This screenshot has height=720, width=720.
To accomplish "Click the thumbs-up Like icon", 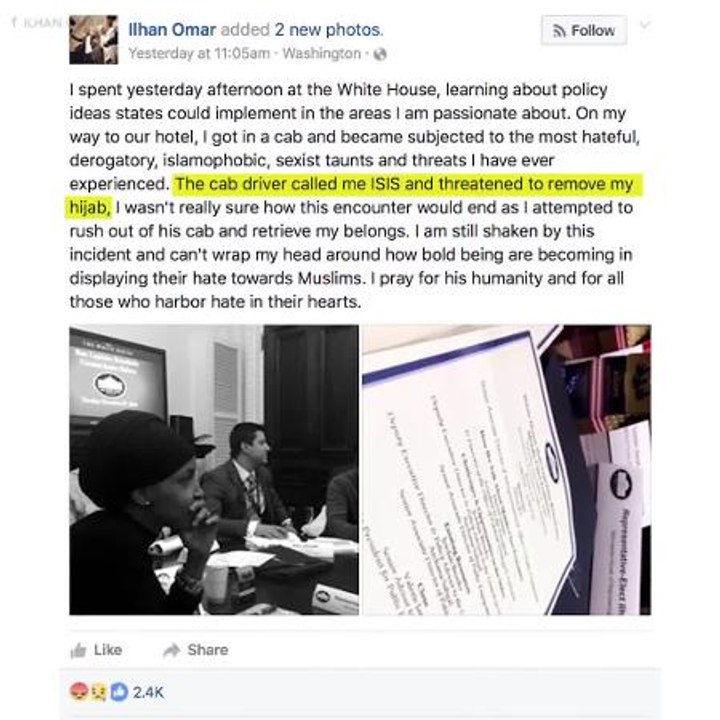I will tap(79, 650).
